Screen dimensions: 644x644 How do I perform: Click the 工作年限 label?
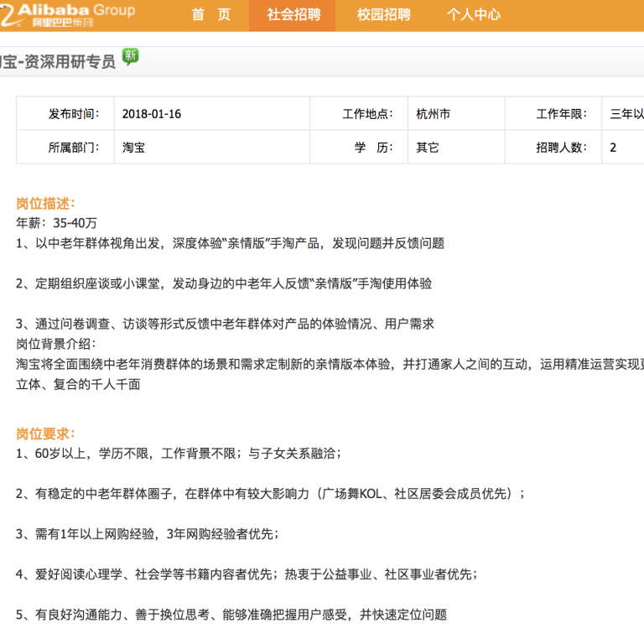(562, 114)
